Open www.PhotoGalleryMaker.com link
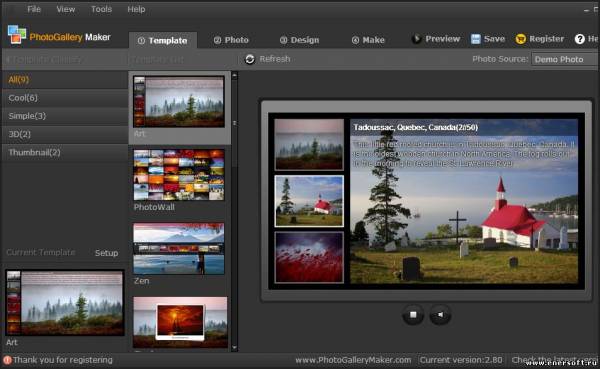This screenshot has height=369, width=600. tap(353, 360)
